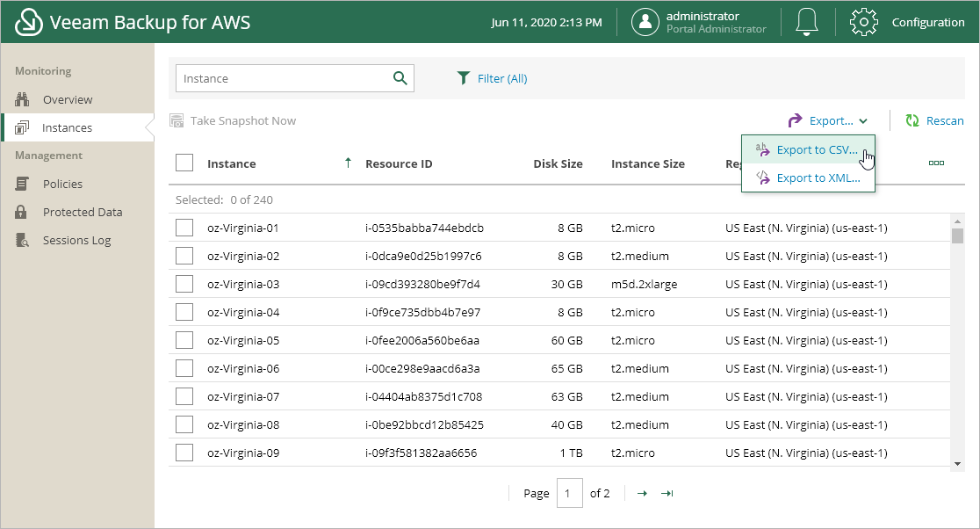
Task: Click the scrollbar up arrow
Action: (957, 221)
